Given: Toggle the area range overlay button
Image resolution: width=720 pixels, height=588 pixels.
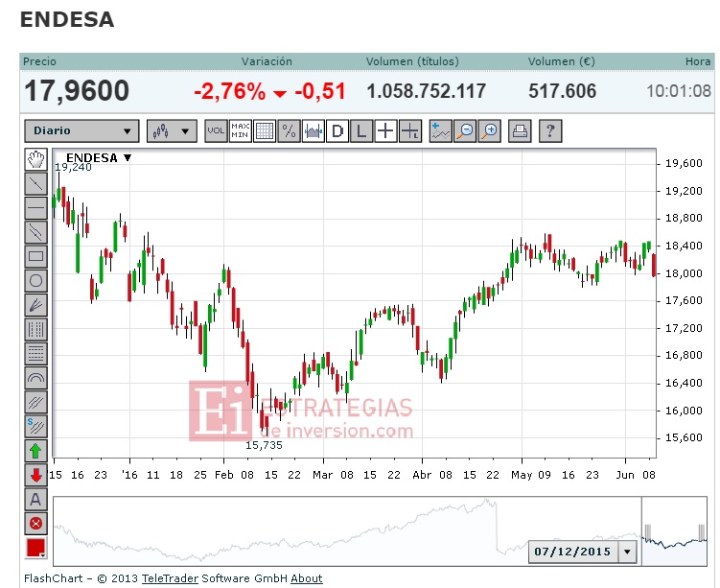Looking at the screenshot, I should click(x=314, y=130).
